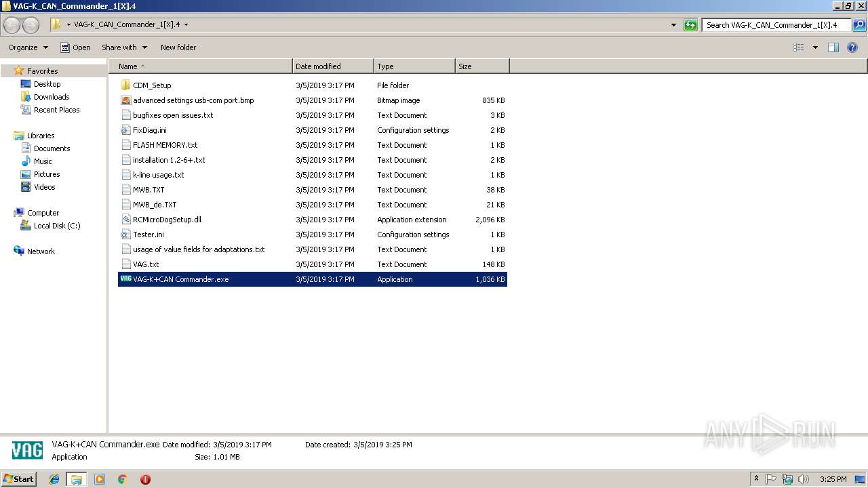Expand the address bar history dropdown
Screen dimensions: 868x488
673,25
